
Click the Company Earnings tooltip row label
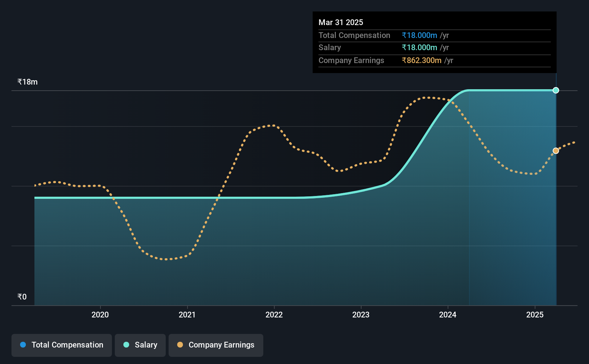pyautogui.click(x=351, y=60)
